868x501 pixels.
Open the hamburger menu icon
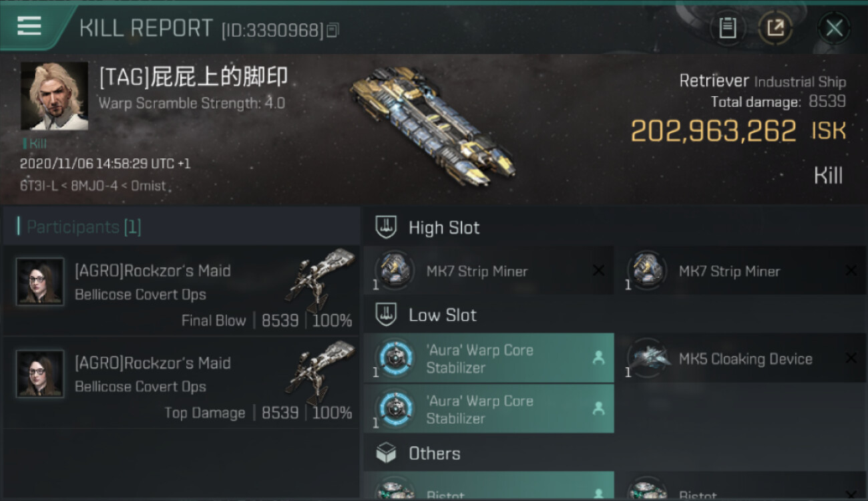(x=29, y=26)
